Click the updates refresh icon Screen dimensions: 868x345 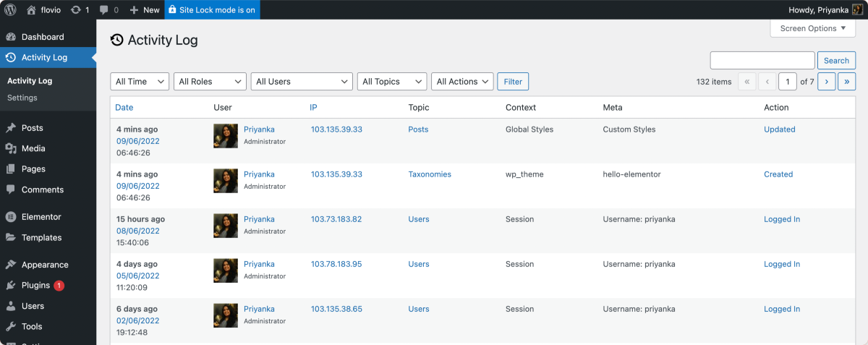coord(76,10)
